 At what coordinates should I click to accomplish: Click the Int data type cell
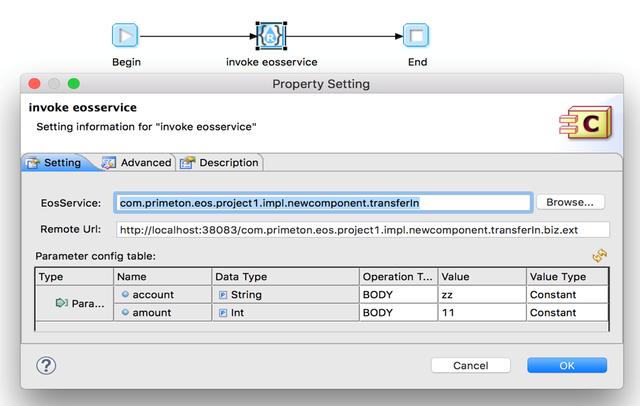click(285, 313)
